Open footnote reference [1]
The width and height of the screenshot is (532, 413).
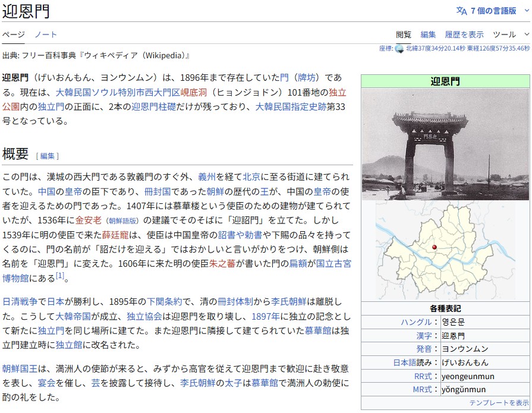pyautogui.click(x=59, y=276)
